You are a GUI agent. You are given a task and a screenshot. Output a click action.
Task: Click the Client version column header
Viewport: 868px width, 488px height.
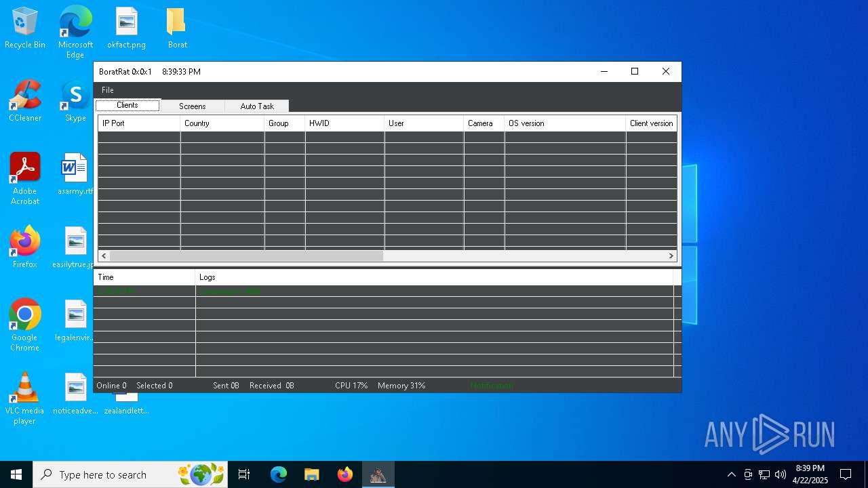click(652, 123)
